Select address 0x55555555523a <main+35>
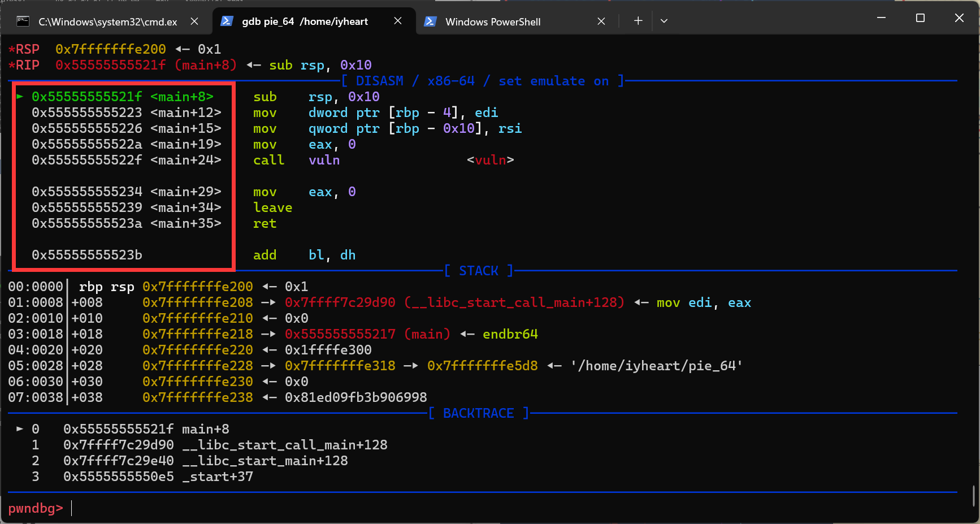 tap(127, 223)
